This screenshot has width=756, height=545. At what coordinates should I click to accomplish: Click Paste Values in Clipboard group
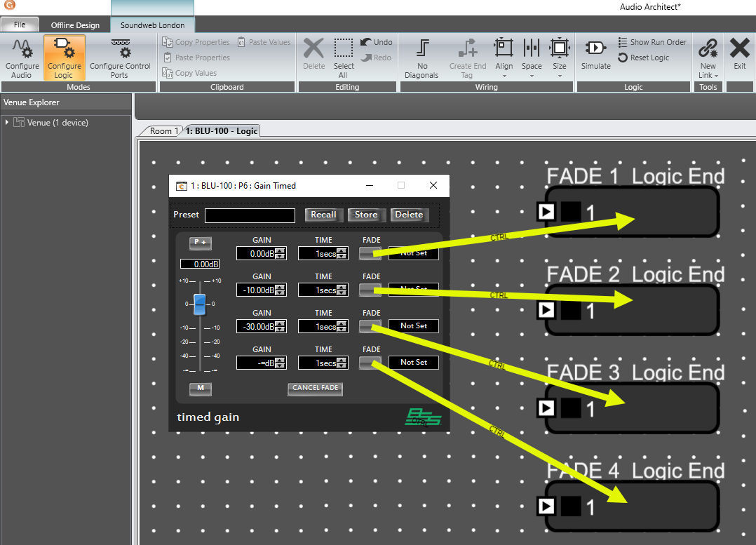click(264, 42)
